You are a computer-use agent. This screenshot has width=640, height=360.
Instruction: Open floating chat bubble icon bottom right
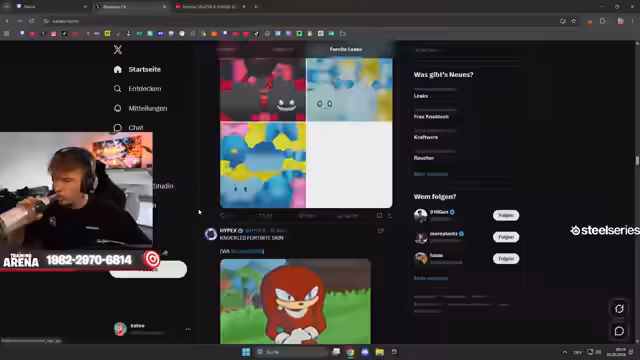619,331
